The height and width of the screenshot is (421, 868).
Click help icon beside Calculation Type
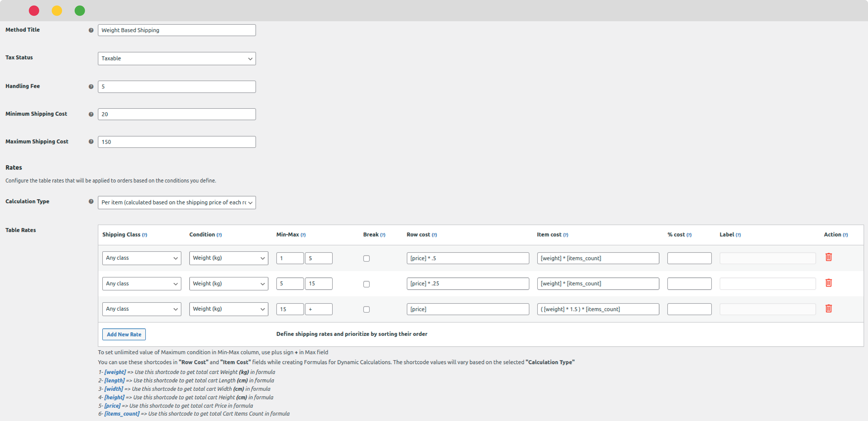click(91, 202)
